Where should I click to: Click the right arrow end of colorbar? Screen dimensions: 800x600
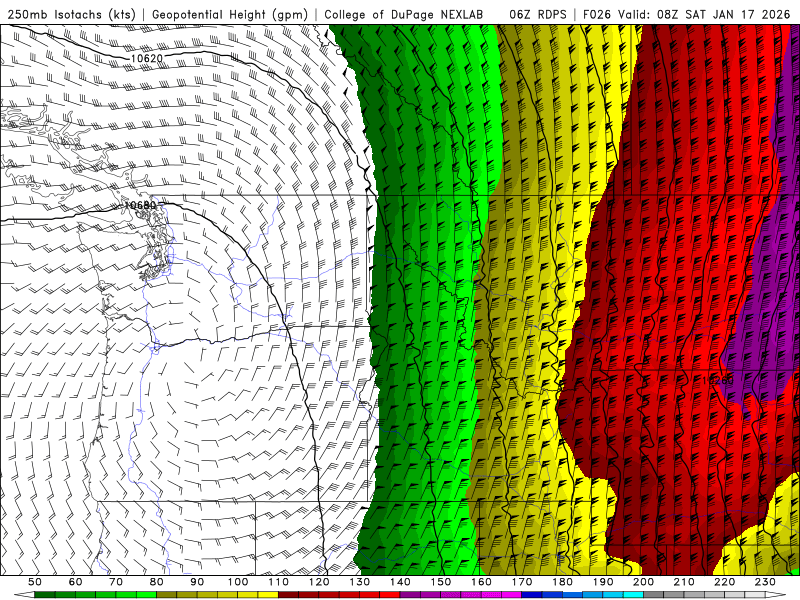pyautogui.click(x=776, y=595)
